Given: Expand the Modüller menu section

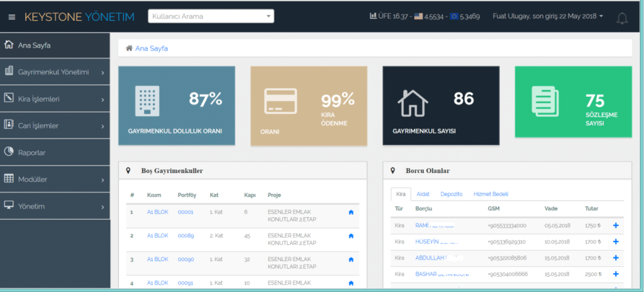Looking at the screenshot, I should [55, 180].
